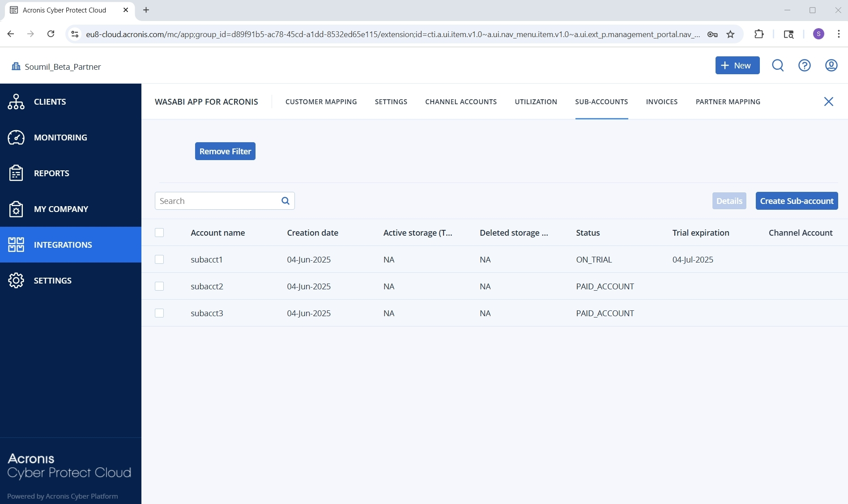The height and width of the screenshot is (504, 848).
Task: Open the Clients section icon in sidebar
Action: (16, 102)
